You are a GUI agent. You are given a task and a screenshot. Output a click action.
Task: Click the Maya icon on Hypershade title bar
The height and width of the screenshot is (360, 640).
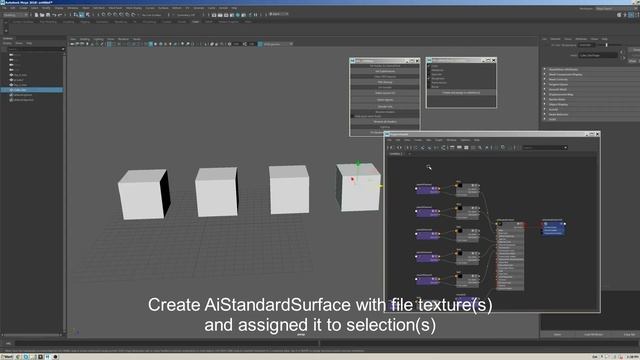[387, 134]
